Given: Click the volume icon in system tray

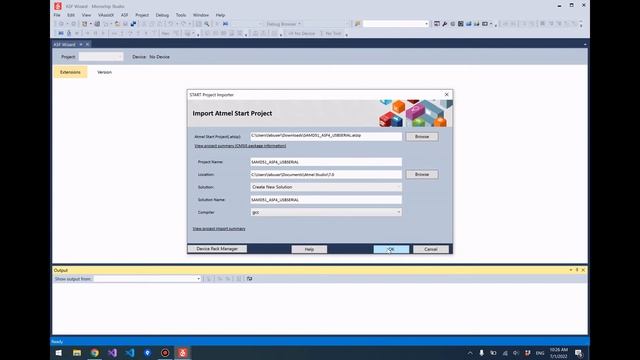Looking at the screenshot, I should [x=516, y=353].
